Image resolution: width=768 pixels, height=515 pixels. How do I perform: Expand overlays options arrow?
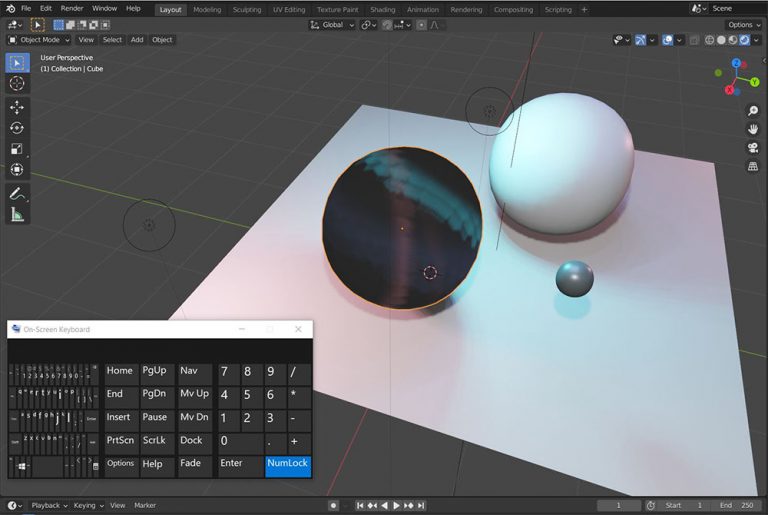[x=679, y=40]
